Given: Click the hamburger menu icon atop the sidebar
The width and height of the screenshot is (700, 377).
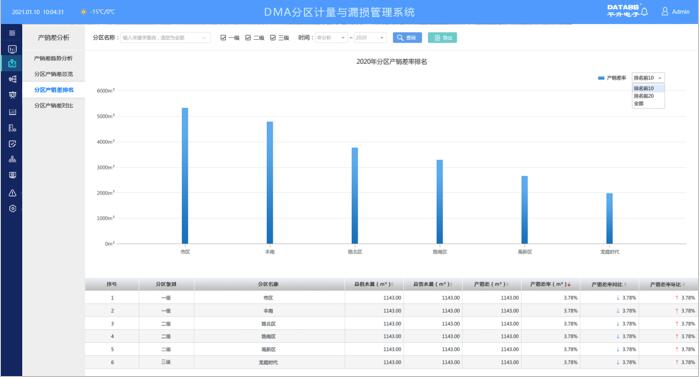Looking at the screenshot, I should pyautogui.click(x=12, y=33).
